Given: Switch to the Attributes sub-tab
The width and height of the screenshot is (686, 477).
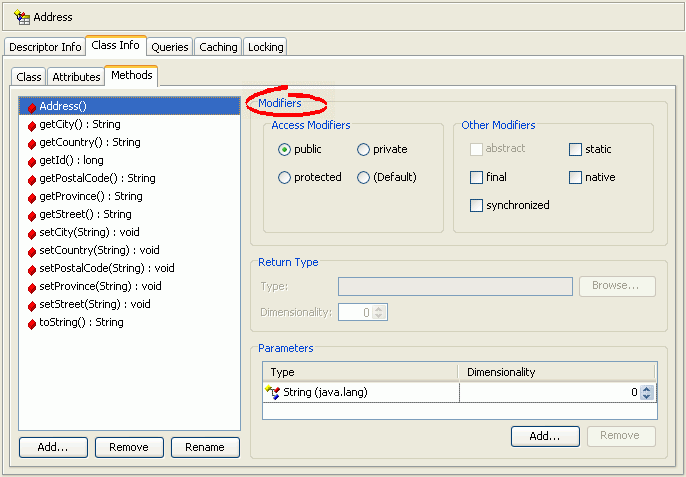Looking at the screenshot, I should coord(76,77).
